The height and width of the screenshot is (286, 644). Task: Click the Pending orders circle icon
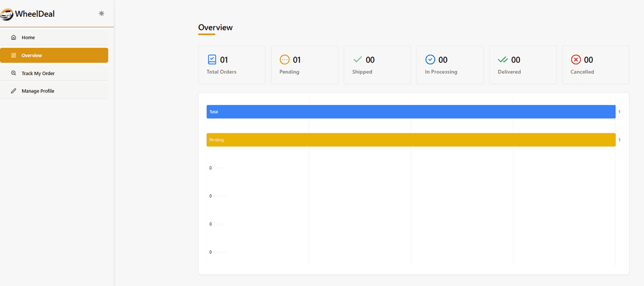click(284, 60)
